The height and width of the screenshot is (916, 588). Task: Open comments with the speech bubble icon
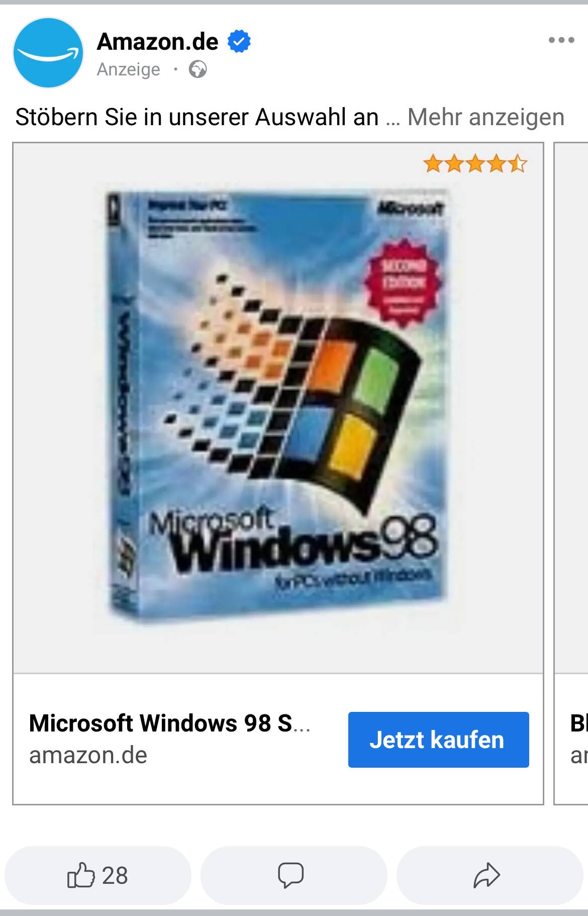[291, 875]
